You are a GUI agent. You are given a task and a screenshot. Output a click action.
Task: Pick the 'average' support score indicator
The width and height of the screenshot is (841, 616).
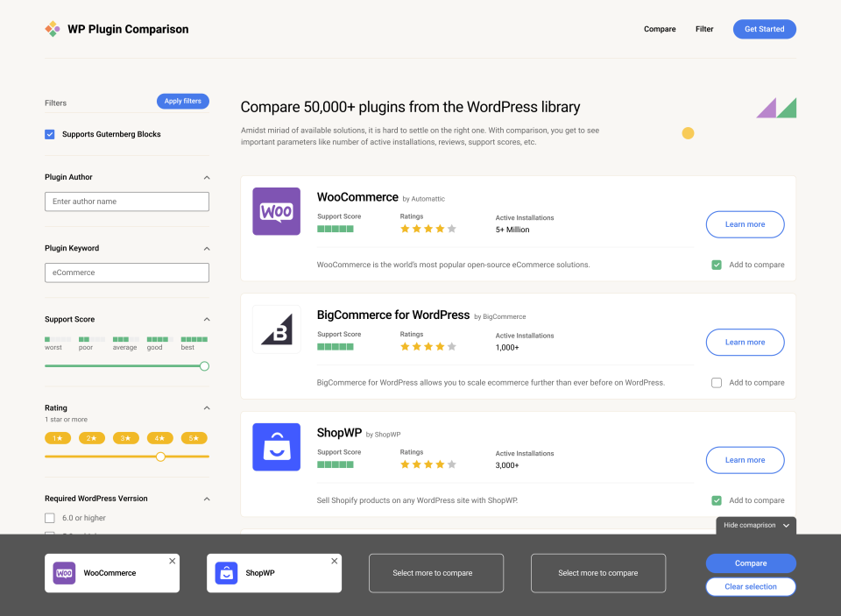click(x=125, y=343)
